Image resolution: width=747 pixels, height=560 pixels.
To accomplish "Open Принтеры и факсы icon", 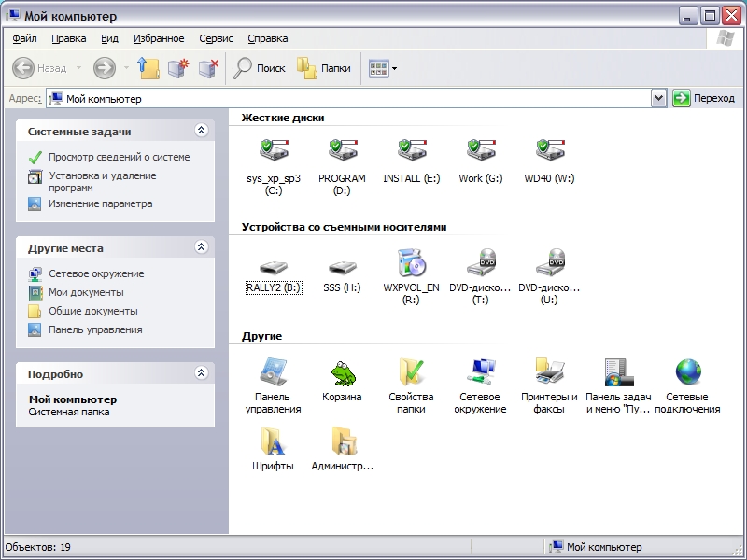I will point(549,373).
